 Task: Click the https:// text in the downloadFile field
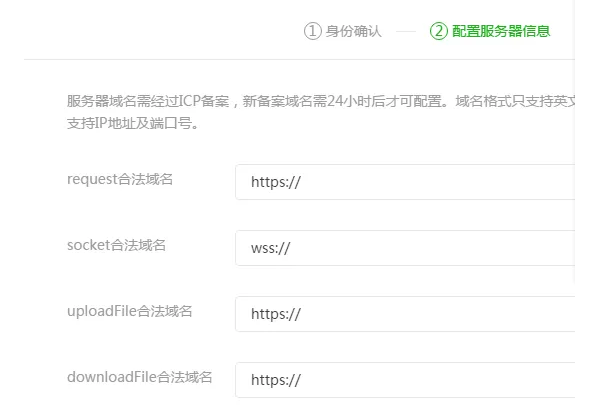(x=275, y=380)
